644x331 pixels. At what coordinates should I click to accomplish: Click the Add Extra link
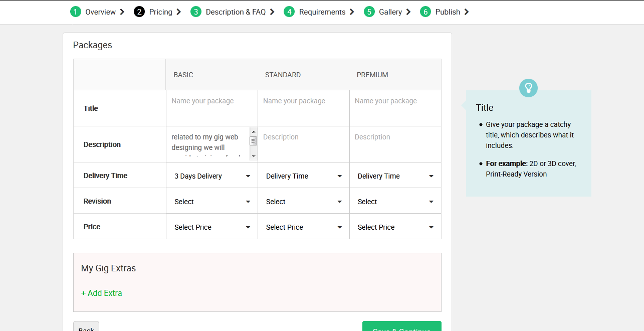point(102,293)
